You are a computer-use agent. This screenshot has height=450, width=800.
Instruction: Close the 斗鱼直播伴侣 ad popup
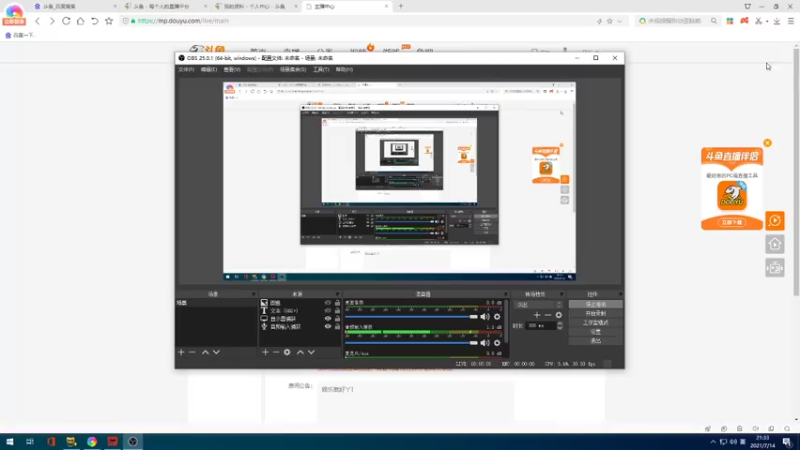click(767, 143)
